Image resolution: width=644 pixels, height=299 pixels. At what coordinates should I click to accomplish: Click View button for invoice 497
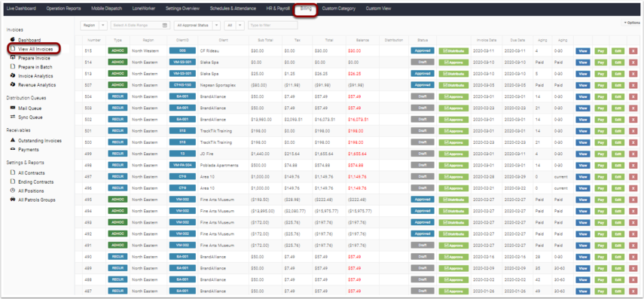[x=583, y=176]
